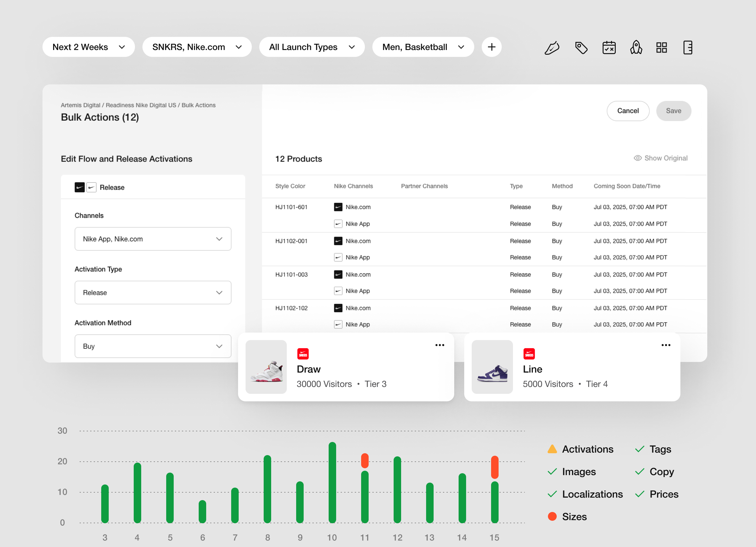The width and height of the screenshot is (756, 547).
Task: Click the 5000 Visitors text on Line card
Action: click(548, 384)
